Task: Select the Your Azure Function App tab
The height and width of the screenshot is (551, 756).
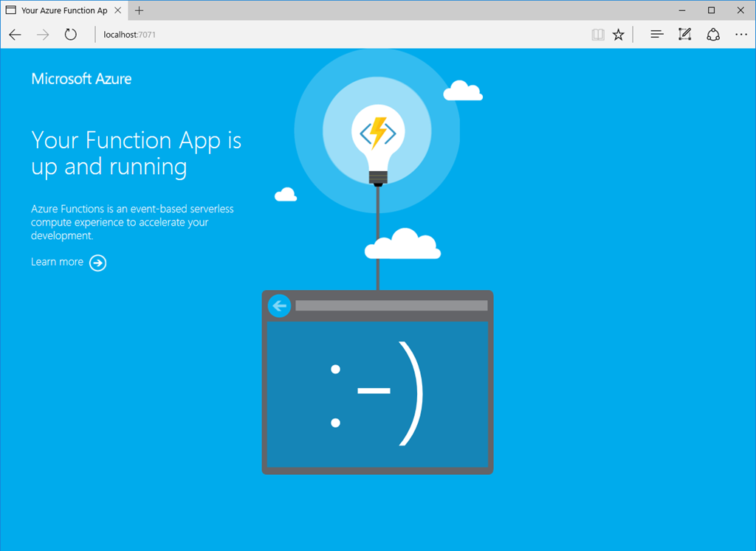Action: click(x=63, y=10)
